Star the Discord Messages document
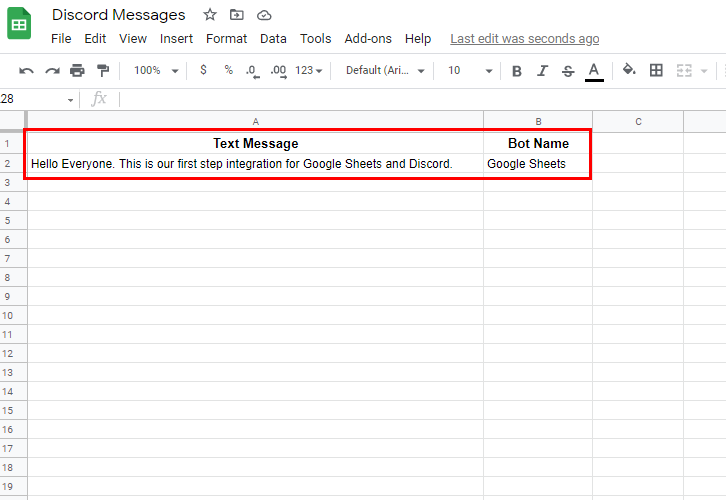Screen dimensions: 726x500 (210, 15)
